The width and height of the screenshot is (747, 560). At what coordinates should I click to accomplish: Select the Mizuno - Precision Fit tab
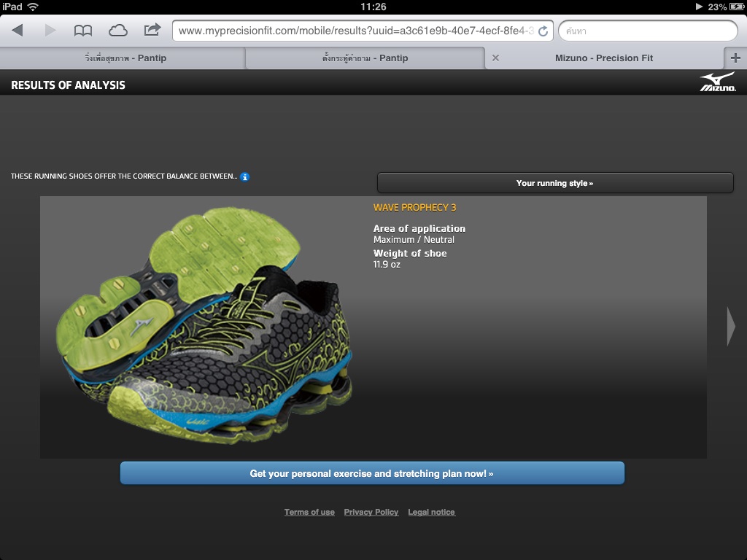[x=603, y=58]
